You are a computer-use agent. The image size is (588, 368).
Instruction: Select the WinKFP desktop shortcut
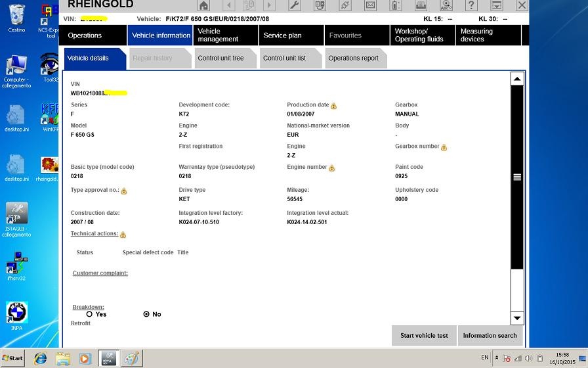[x=50, y=117]
